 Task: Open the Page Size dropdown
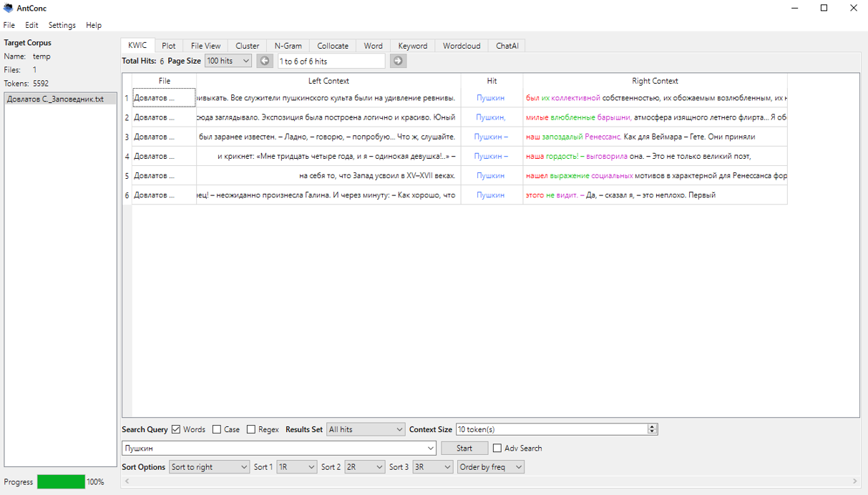click(x=228, y=61)
